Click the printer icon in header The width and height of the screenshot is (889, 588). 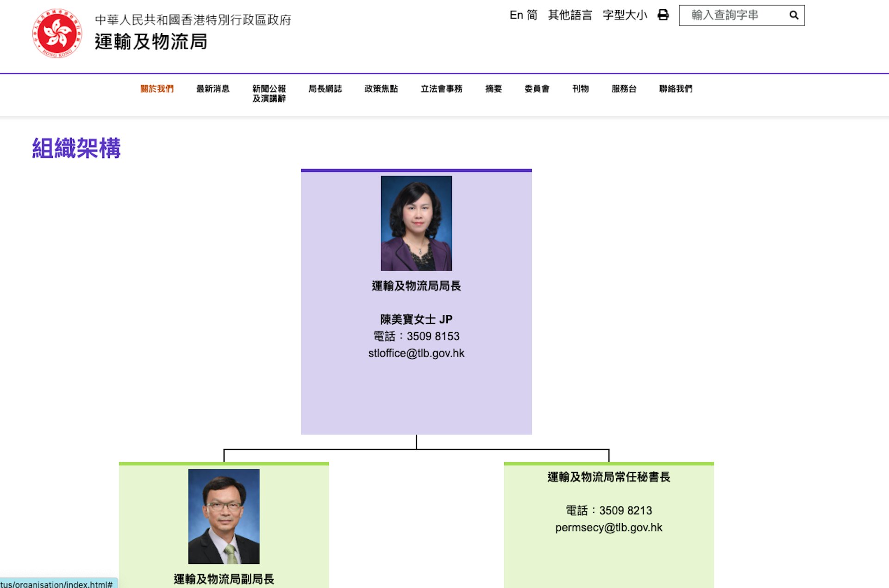click(x=663, y=15)
